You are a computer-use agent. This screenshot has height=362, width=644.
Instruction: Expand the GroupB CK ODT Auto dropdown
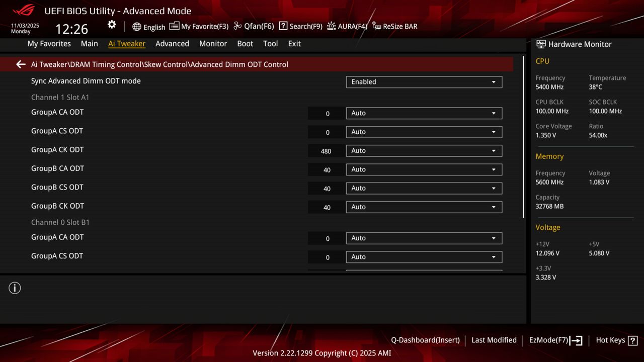click(424, 207)
